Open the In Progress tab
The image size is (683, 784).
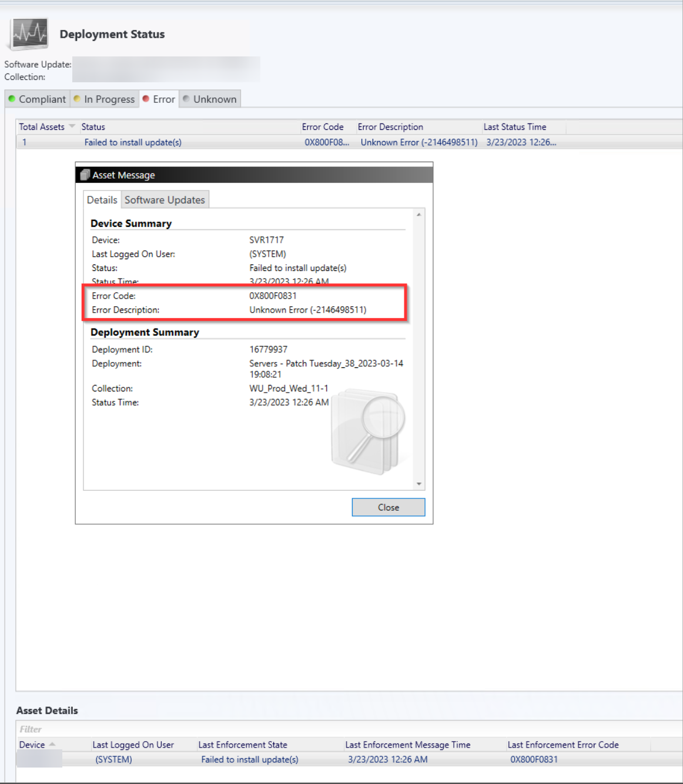[104, 99]
